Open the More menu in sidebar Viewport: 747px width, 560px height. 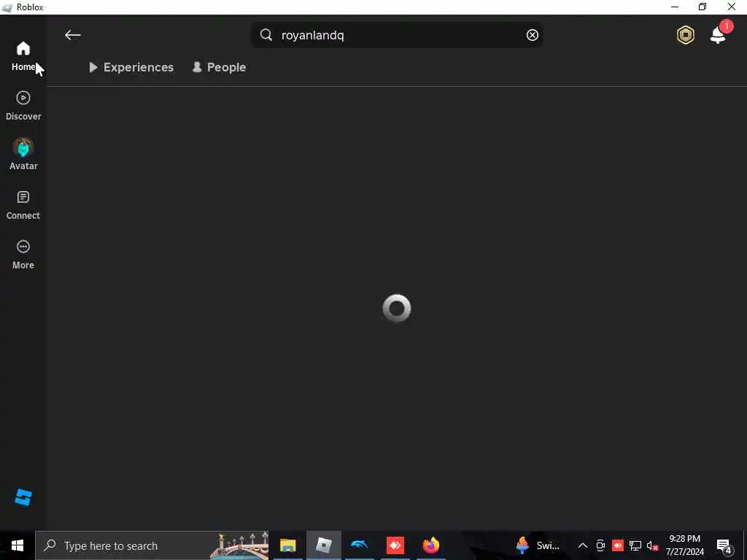point(23,254)
